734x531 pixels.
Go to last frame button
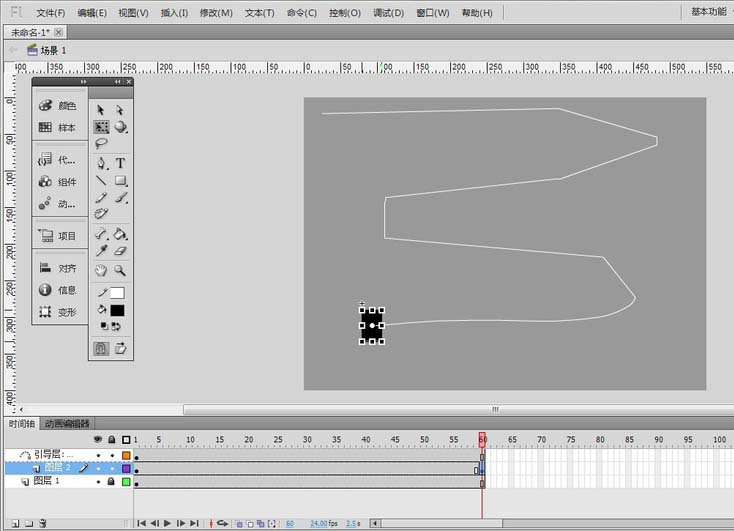coord(194,524)
